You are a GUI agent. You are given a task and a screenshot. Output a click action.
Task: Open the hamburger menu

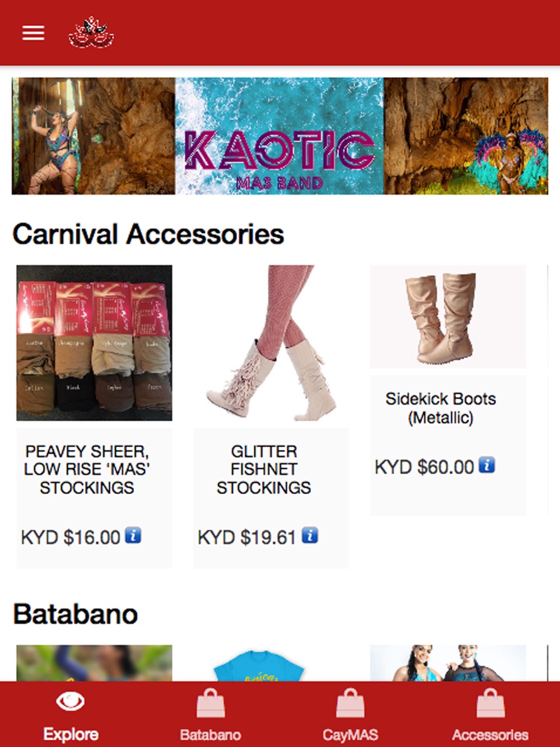33,33
